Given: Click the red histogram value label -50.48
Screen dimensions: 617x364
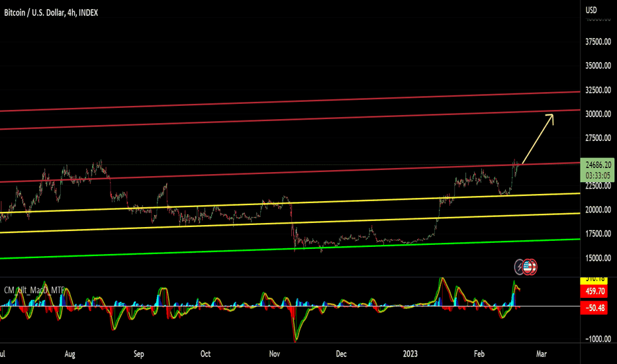Looking at the screenshot, I should coord(595,308).
